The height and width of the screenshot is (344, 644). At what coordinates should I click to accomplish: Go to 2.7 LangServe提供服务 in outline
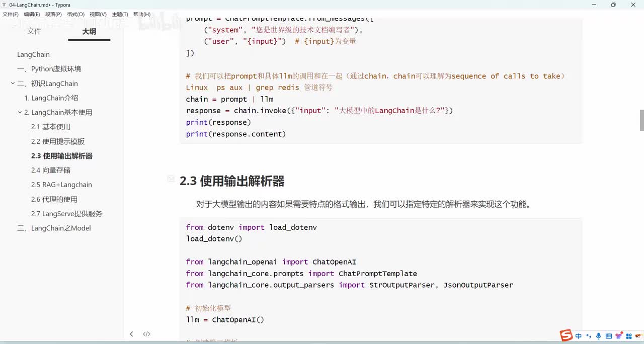tap(66, 214)
